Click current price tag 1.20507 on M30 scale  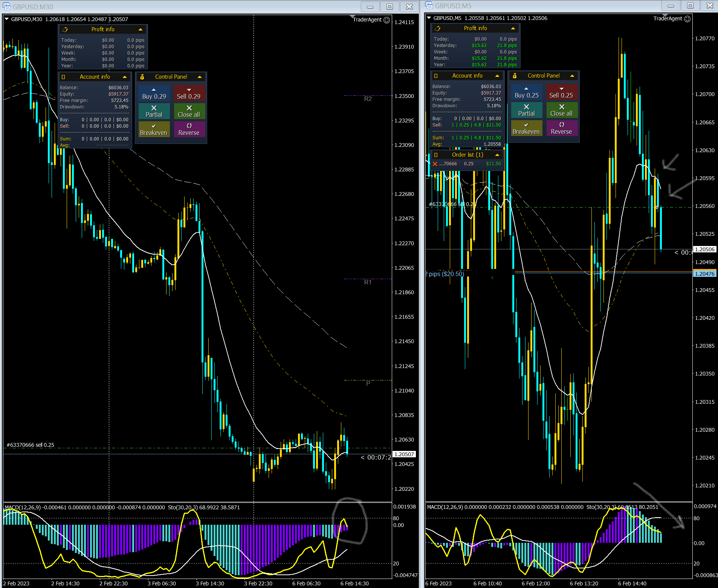404,454
